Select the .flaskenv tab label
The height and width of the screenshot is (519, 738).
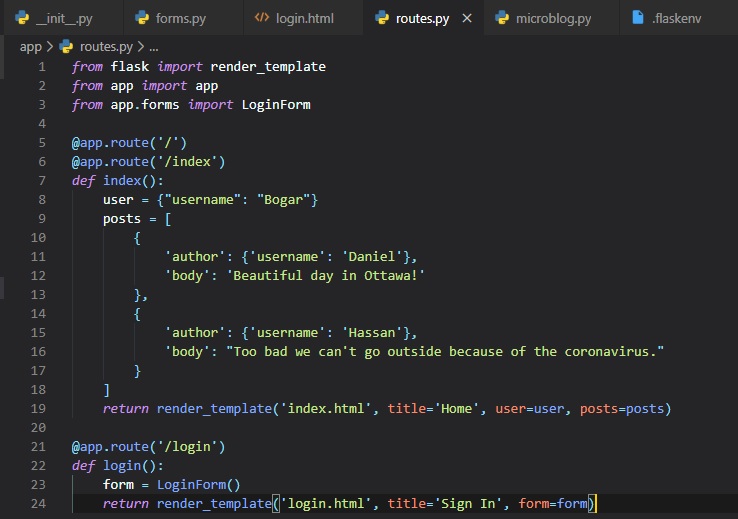pyautogui.click(x=676, y=18)
